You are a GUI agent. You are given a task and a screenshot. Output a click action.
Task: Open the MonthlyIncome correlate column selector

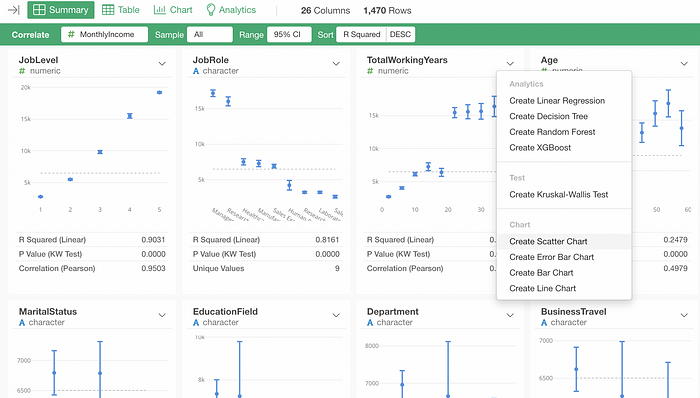click(x=104, y=34)
